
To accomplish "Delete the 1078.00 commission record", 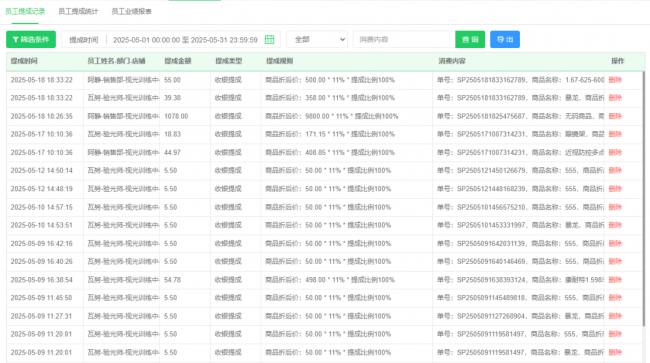I will click(x=615, y=116).
